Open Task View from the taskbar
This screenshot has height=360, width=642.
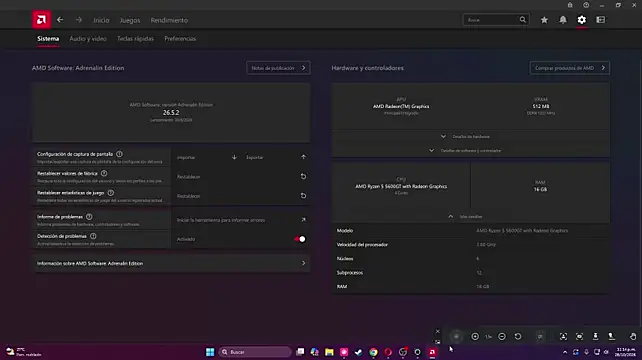click(300, 352)
